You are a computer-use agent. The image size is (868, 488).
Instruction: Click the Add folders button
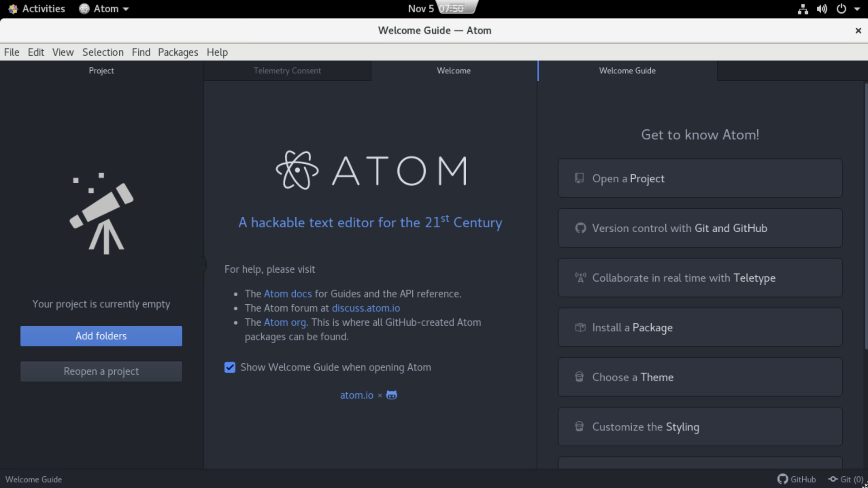coord(101,336)
